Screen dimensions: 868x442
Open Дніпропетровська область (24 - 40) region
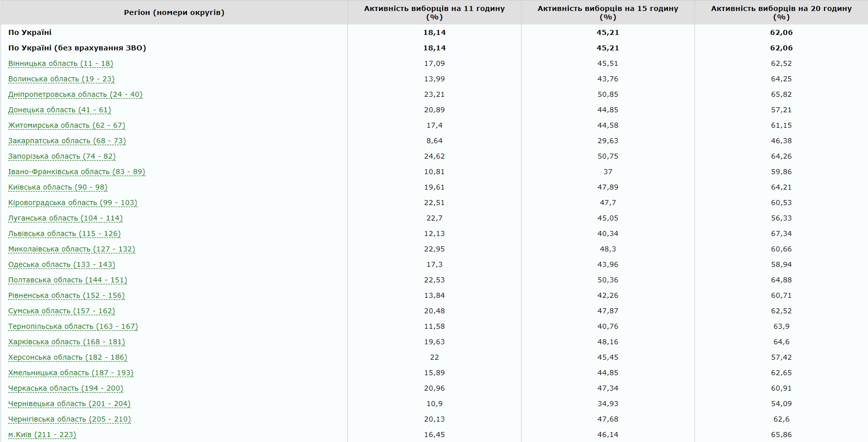pyautogui.click(x=75, y=94)
